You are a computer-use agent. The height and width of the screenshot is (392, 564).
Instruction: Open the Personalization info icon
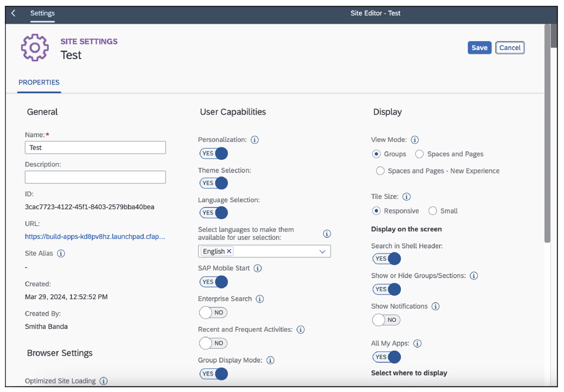pos(255,140)
